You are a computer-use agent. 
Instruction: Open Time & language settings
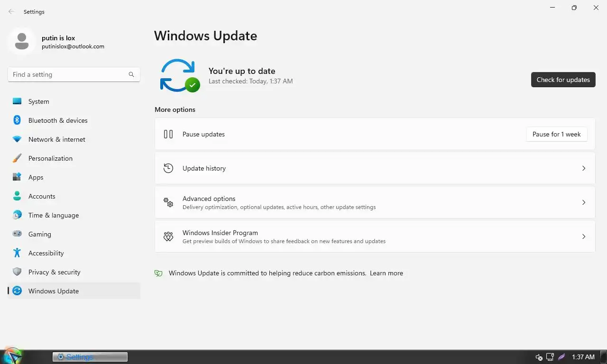tap(74, 215)
